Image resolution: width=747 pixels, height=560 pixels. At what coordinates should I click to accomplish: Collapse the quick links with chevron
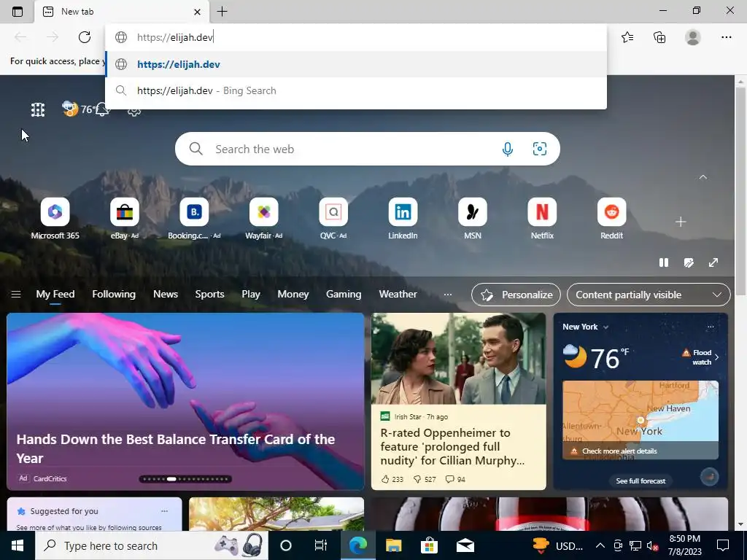tap(703, 177)
